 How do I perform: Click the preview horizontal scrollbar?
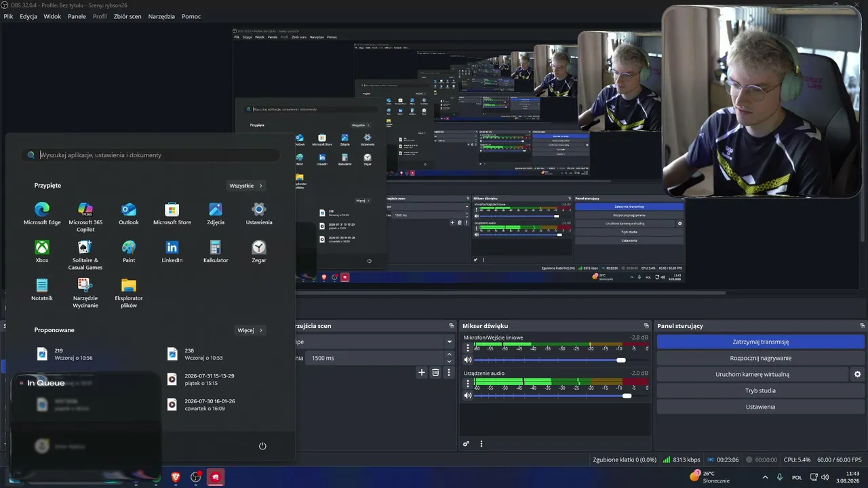click(512, 293)
